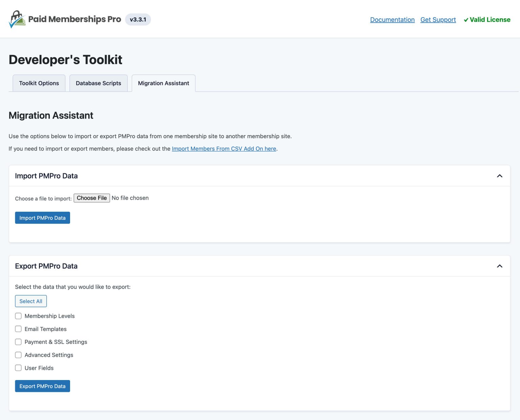
Task: Check Payment & SSL Settings for export
Action: (x=18, y=342)
